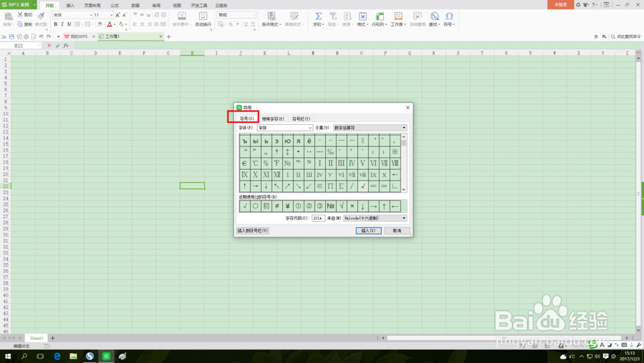Switch to 我的WPS document tab
Image resolution: width=644 pixels, height=363 pixels.
(79, 37)
